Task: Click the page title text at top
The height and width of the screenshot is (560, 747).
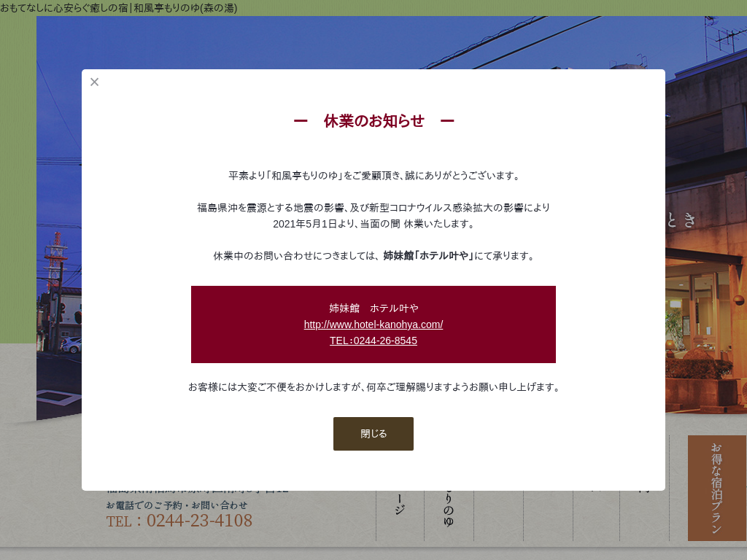Action: click(x=119, y=7)
